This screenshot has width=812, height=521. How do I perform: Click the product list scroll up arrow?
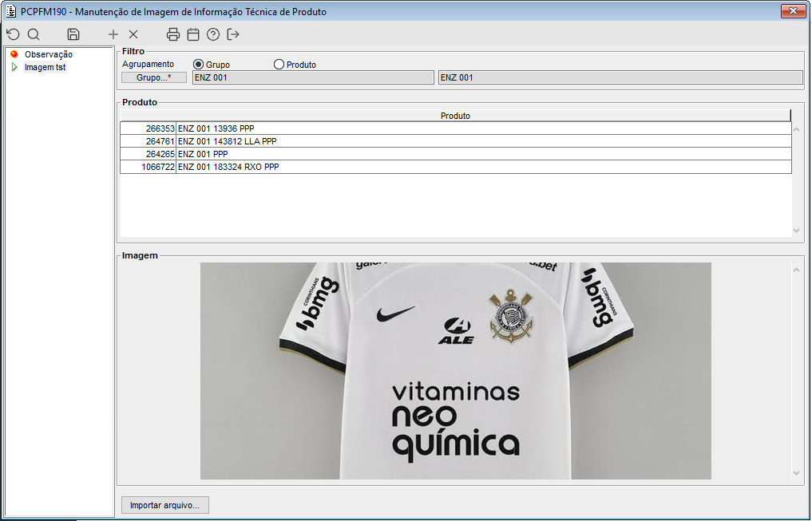pyautogui.click(x=797, y=129)
